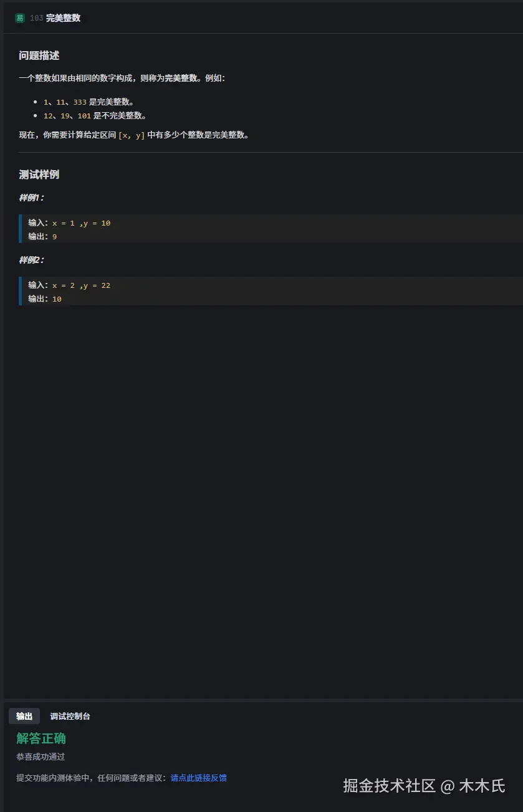Click the bullet listing 1、11、333
Screen dimensions: 523x812
coord(89,102)
